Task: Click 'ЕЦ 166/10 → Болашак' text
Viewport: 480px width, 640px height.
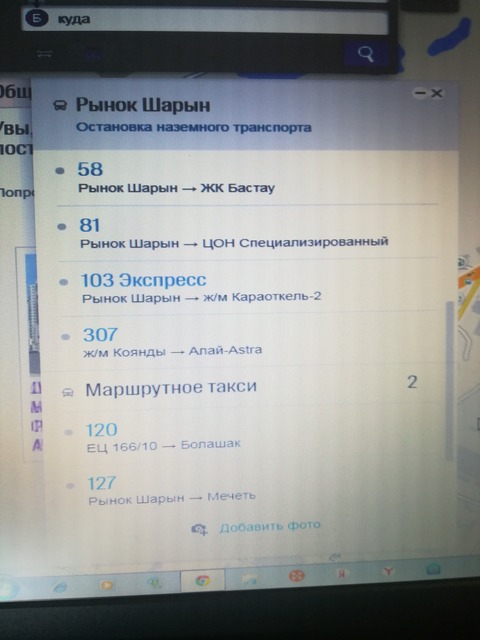Action: pos(164,445)
